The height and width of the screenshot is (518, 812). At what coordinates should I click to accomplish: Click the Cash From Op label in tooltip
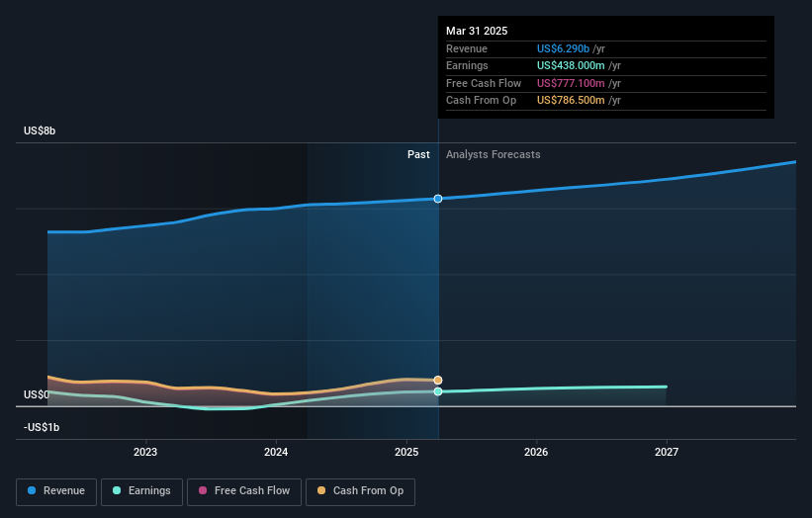point(481,101)
